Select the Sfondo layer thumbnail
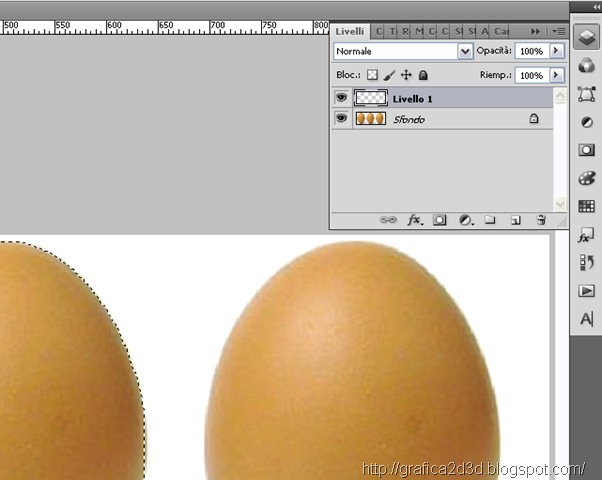The width and height of the screenshot is (602, 480). 372,119
